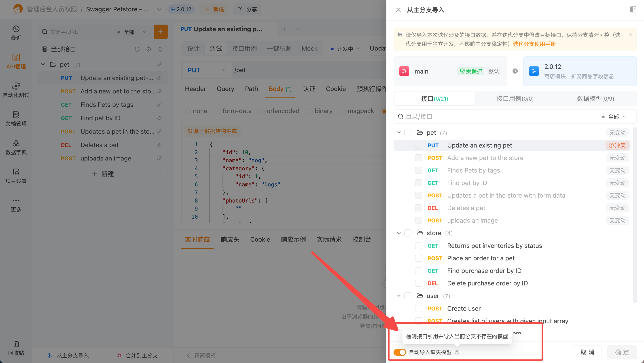Toggle the 自动导入缺失模型 switch
Image resolution: width=644 pixels, height=363 pixels.
(400, 352)
